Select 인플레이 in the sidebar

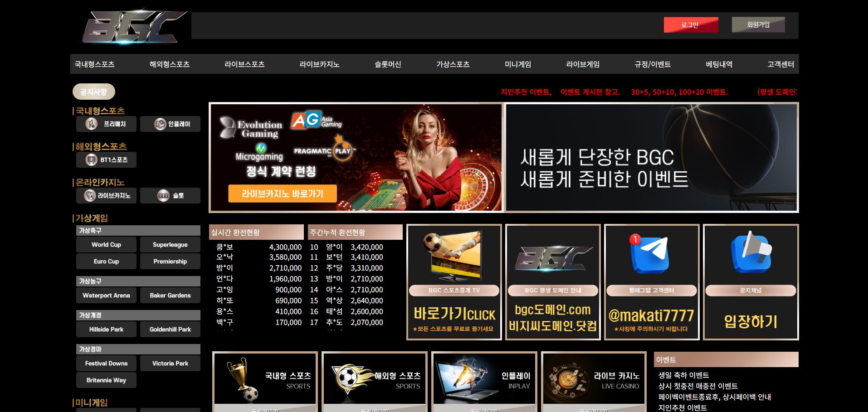[x=170, y=124]
